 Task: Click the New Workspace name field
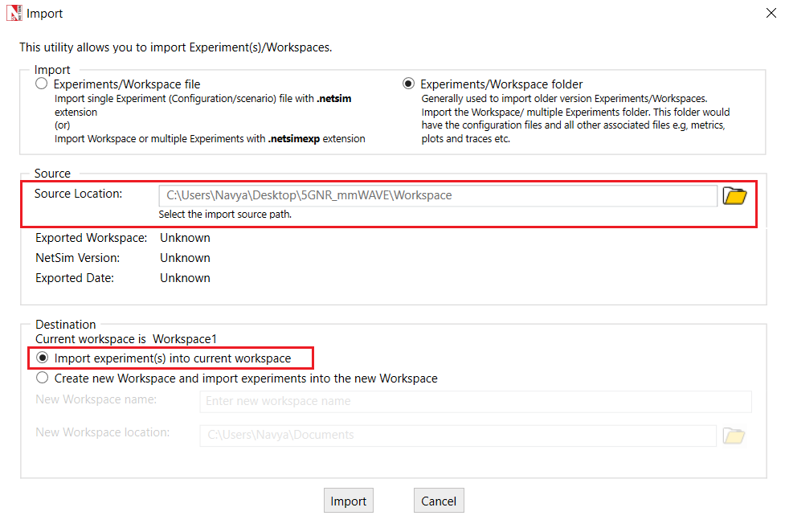(x=476, y=401)
